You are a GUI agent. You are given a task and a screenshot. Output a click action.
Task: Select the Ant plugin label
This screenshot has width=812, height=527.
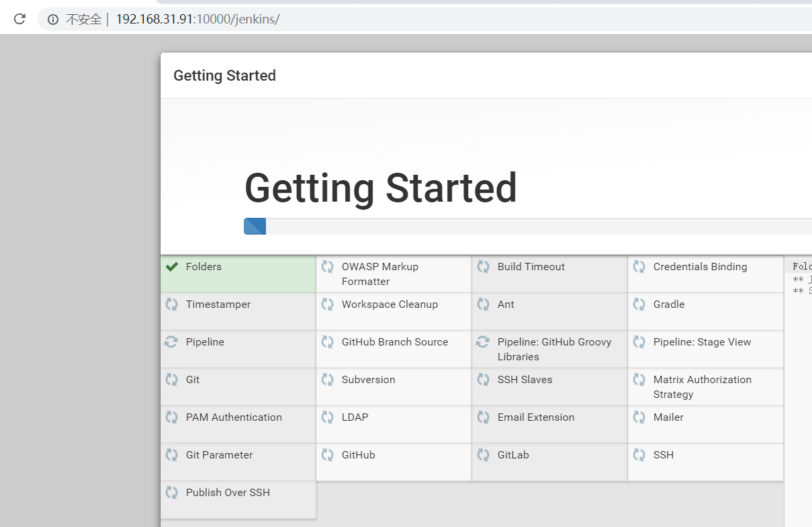[506, 305]
